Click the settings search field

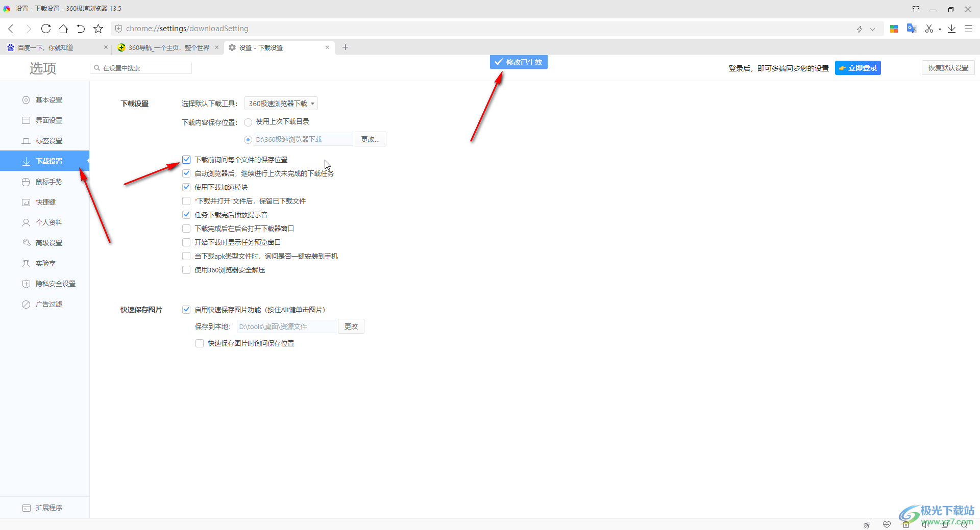tap(141, 68)
